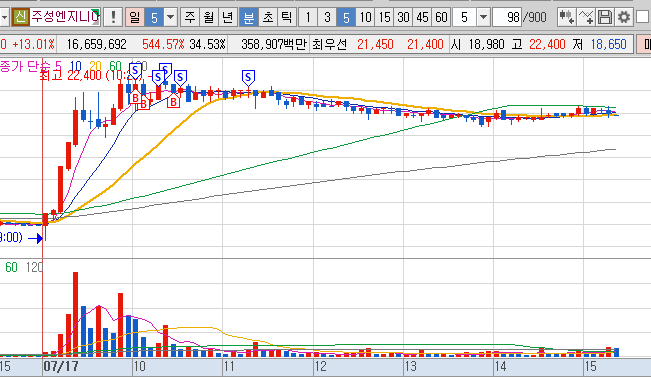Click the low price 18,650

point(608,44)
